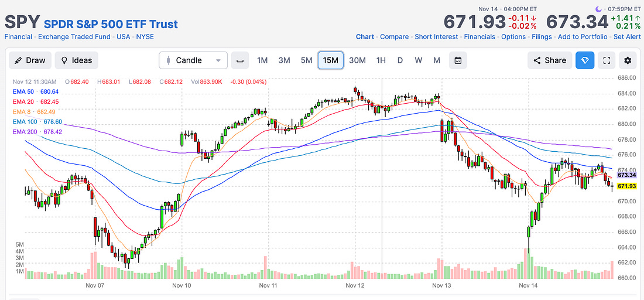This screenshot has height=300, width=644.
Task: Click the Share button
Action: coord(550,60)
